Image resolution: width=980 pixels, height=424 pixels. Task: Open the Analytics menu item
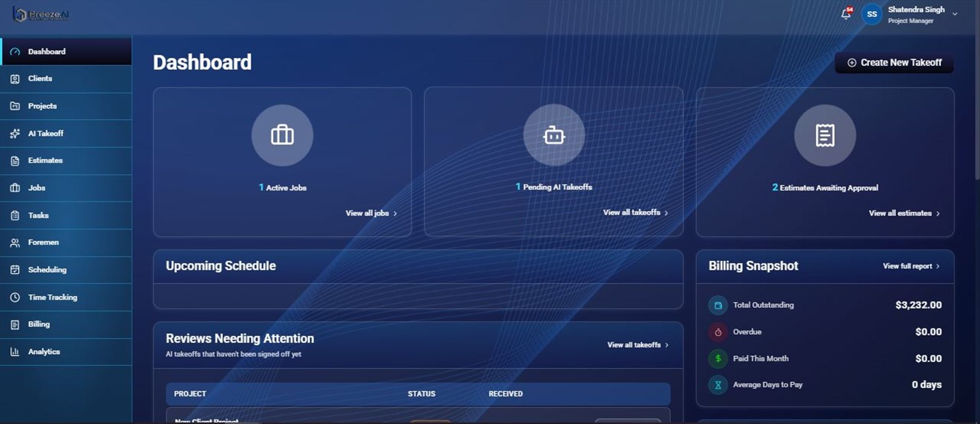66,352
